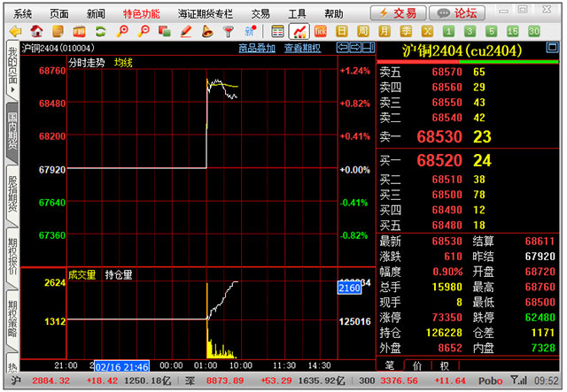Click the orange X period icon
The height and width of the screenshot is (392, 567).
click(427, 32)
